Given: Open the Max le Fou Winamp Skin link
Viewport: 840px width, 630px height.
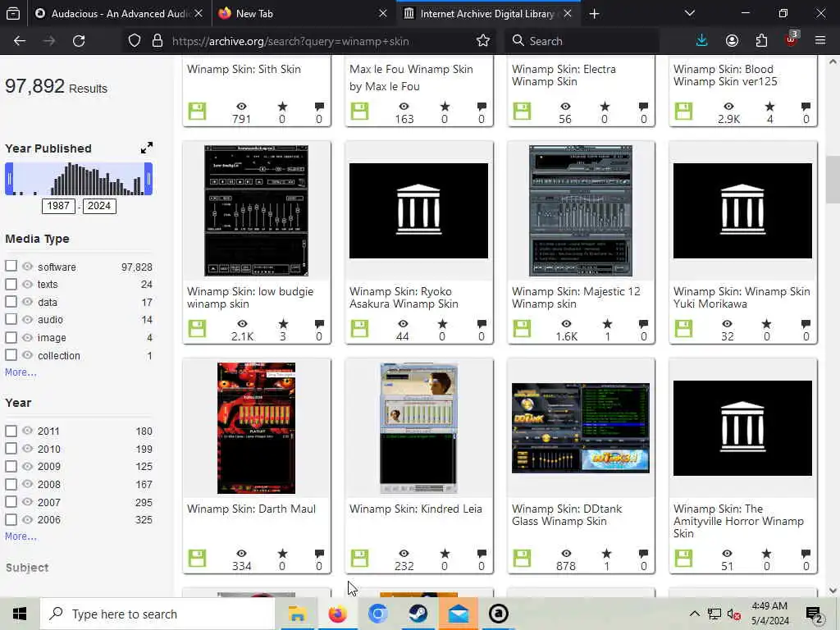Looking at the screenshot, I should [x=411, y=78].
